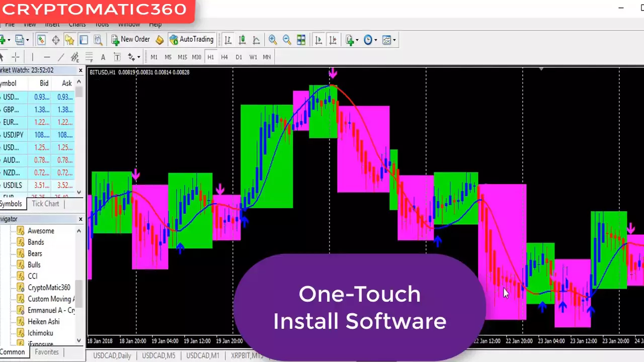Image resolution: width=644 pixels, height=362 pixels.
Task: Toggle the Navigator star-folder icon
Action: pyautogui.click(x=69, y=40)
